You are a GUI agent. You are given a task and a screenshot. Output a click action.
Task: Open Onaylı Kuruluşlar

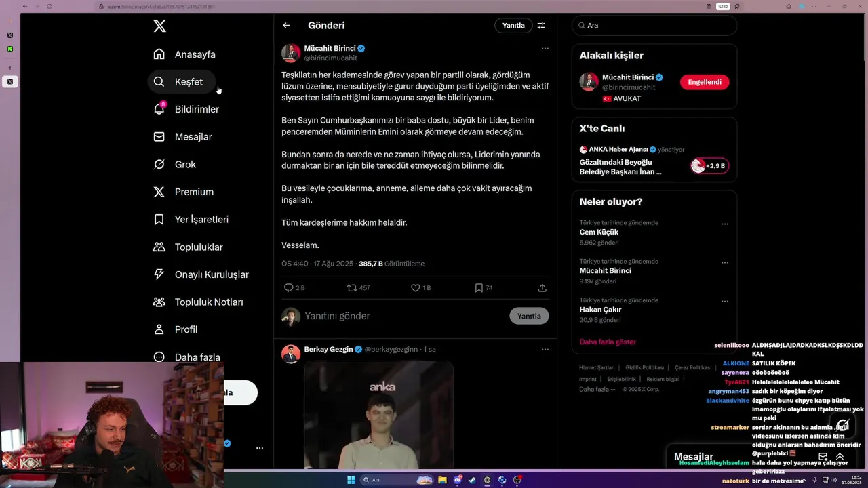tap(201, 274)
